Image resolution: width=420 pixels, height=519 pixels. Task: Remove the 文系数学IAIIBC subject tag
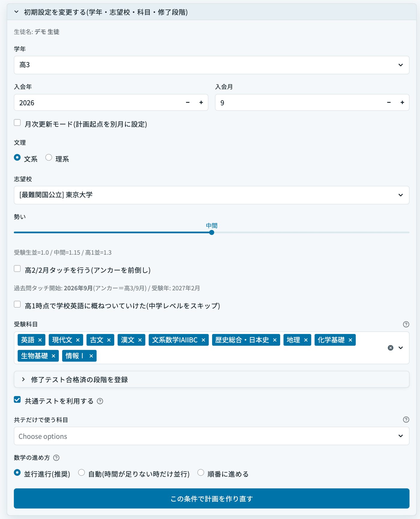click(x=203, y=340)
